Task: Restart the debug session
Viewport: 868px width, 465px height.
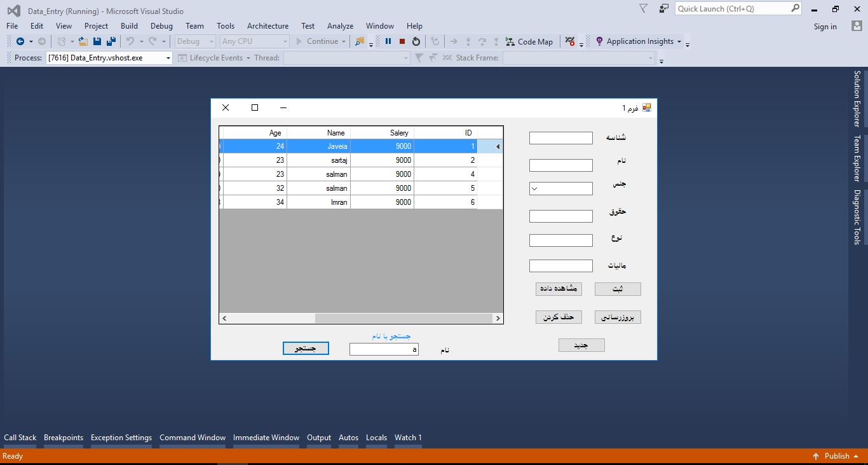Action: point(416,41)
